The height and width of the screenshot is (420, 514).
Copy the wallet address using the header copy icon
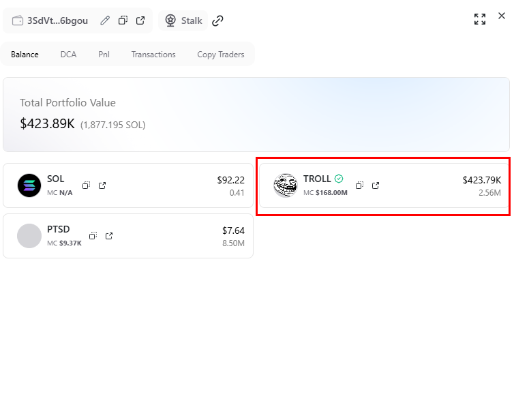point(123,20)
